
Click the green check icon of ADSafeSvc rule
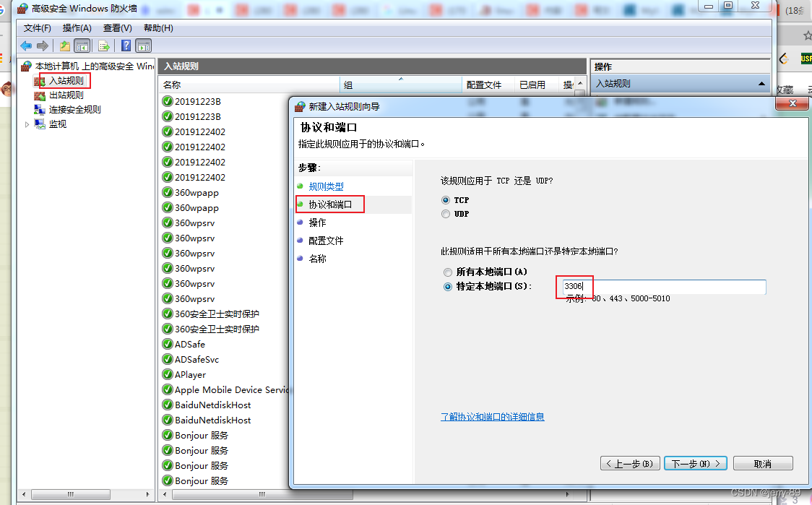(x=168, y=359)
